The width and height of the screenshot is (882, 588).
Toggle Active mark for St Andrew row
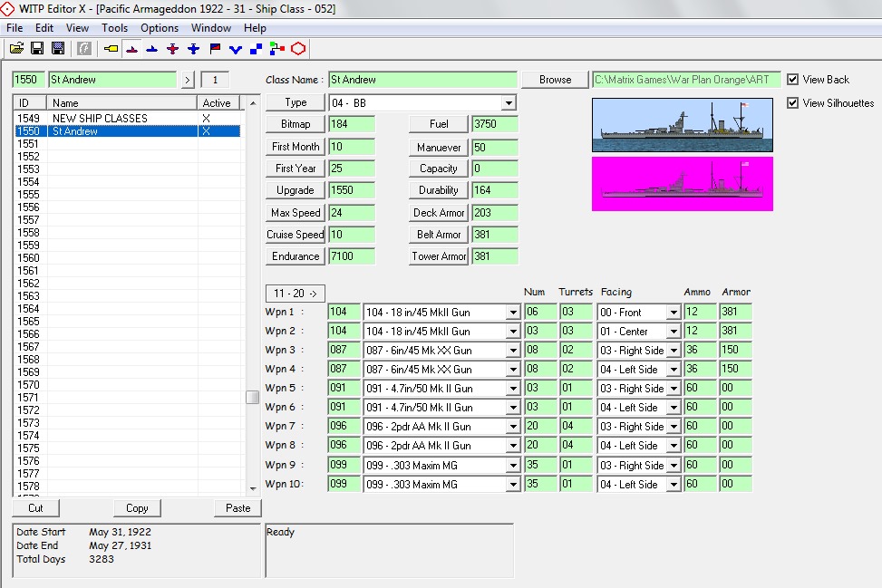tap(206, 131)
